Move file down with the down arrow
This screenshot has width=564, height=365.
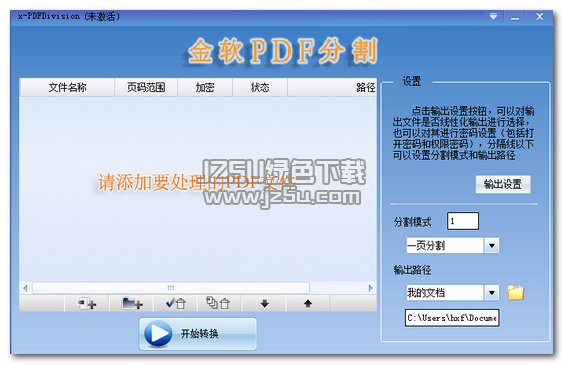265,304
